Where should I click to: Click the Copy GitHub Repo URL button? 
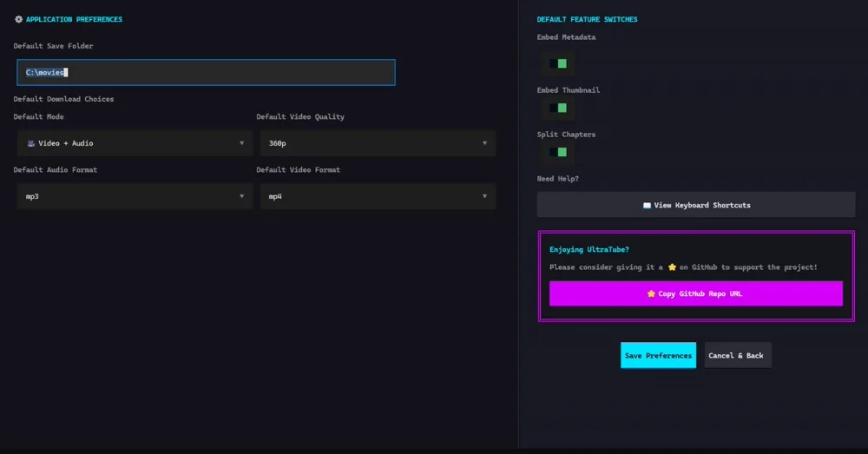696,293
